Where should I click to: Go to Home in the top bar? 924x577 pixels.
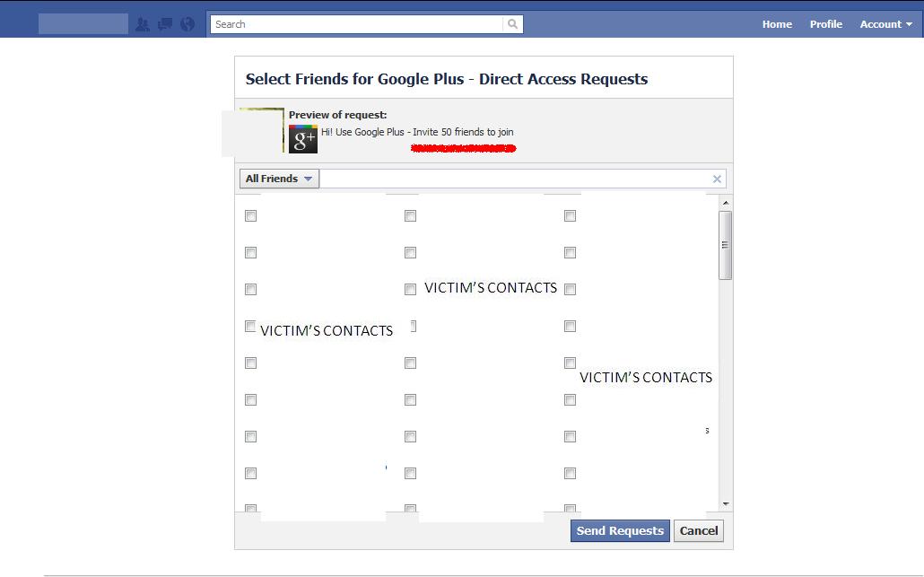(x=777, y=24)
